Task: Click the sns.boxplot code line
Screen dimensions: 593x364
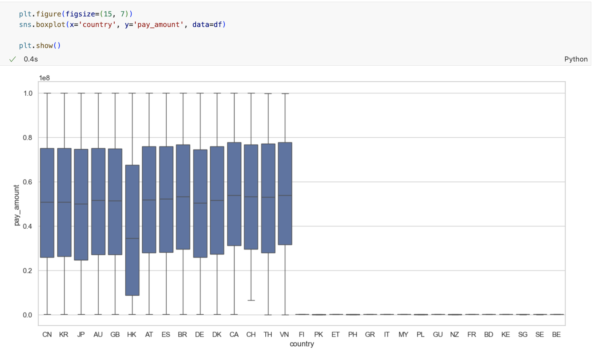Action: click(122, 24)
